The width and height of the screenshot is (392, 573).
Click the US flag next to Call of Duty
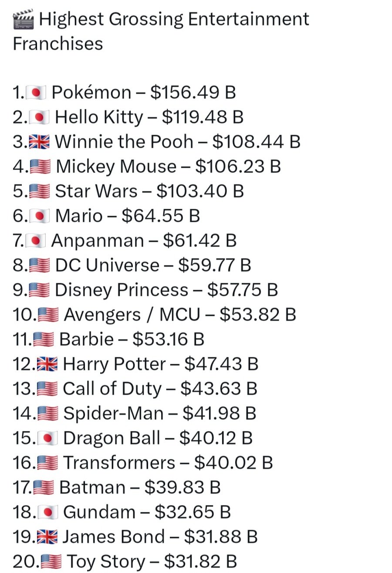tap(47, 389)
